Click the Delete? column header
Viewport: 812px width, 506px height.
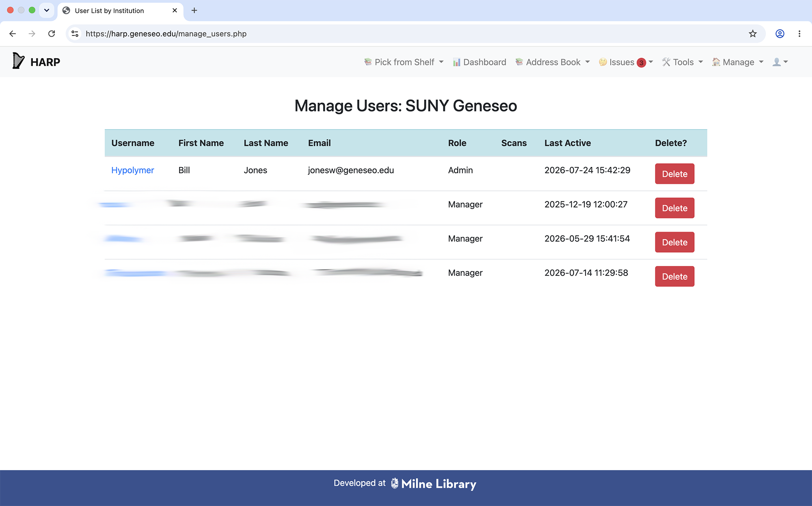coord(671,143)
